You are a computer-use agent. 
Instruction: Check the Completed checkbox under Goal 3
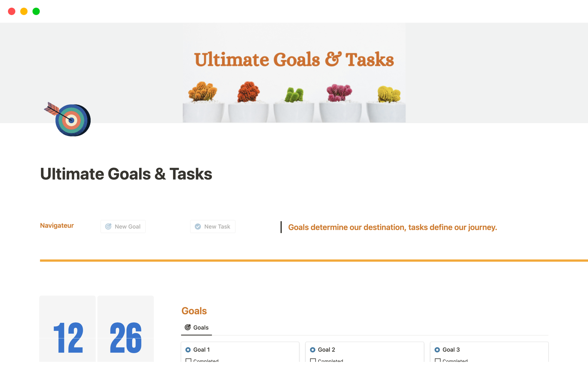[438, 361]
